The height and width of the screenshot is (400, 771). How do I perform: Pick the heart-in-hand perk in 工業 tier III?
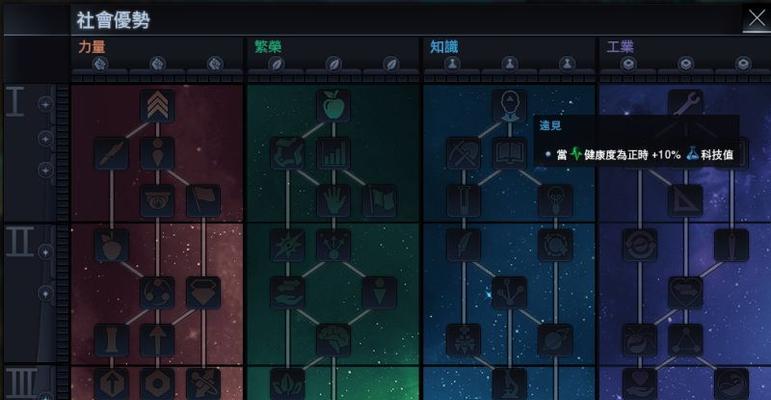640,384
